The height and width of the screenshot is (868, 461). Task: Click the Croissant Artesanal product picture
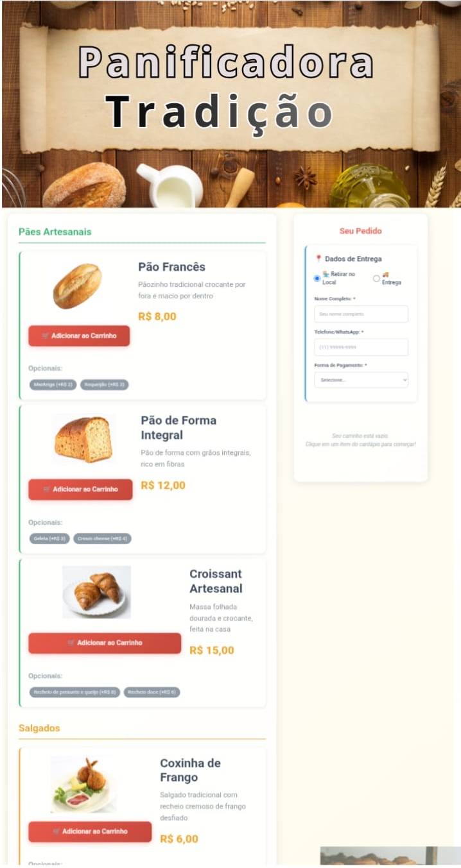[96, 592]
